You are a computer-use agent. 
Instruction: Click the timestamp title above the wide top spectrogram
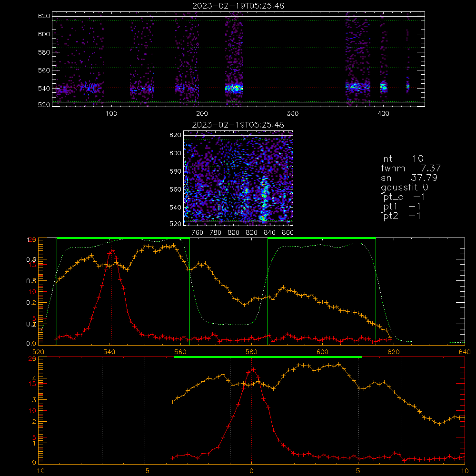click(x=238, y=6)
